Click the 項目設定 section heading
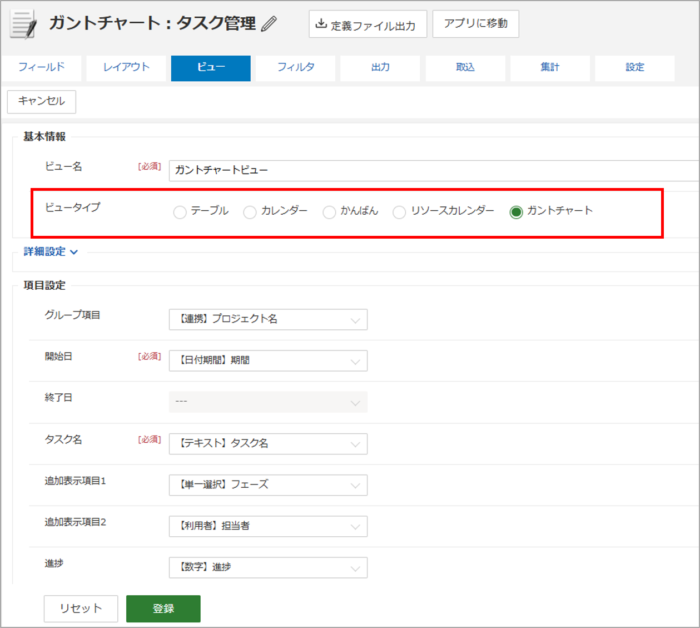Screen dimensions: 700x628 [45, 285]
